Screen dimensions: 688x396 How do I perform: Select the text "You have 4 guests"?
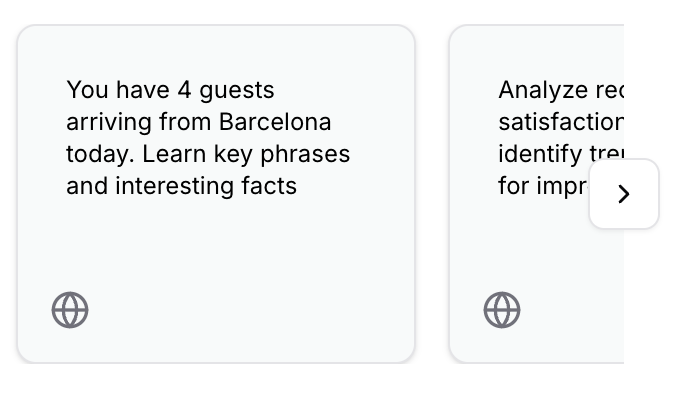[x=170, y=90]
